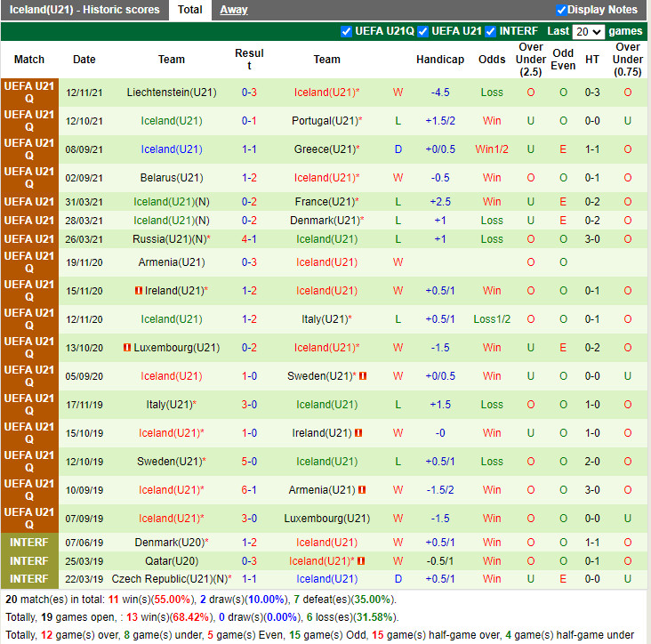The width and height of the screenshot is (651, 644).
Task: Open Liechtenstein(U21) team link
Action: point(171,93)
